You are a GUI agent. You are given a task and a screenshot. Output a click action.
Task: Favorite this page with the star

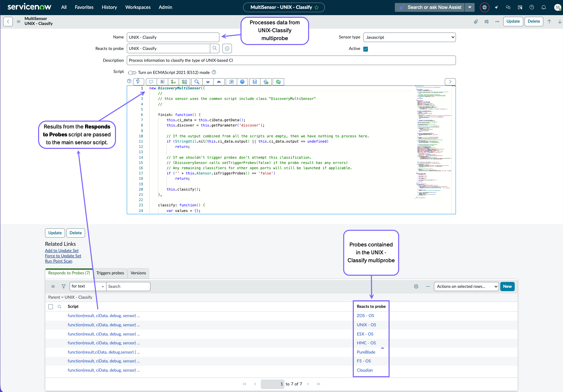(x=317, y=7)
